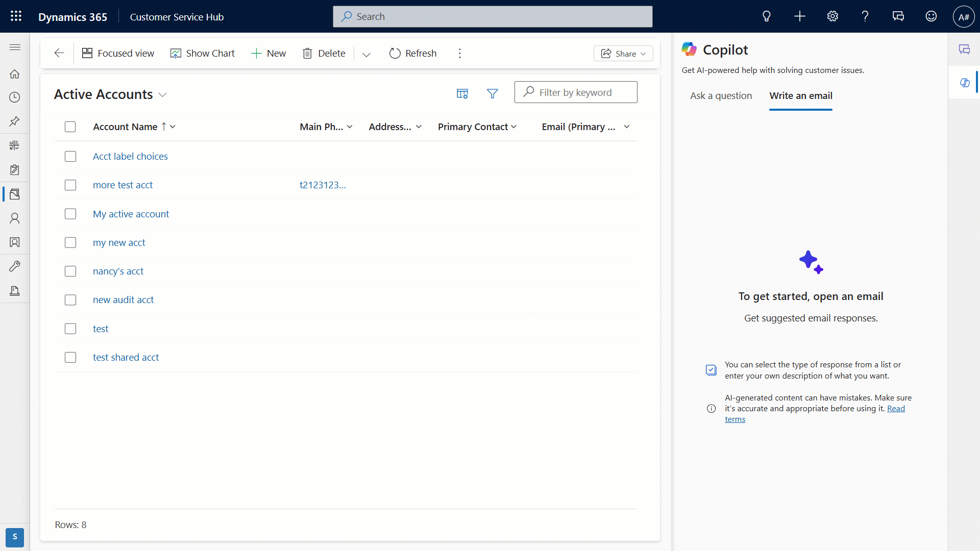The width and height of the screenshot is (980, 551).
Task: Click the Edit columns icon
Action: [462, 93]
